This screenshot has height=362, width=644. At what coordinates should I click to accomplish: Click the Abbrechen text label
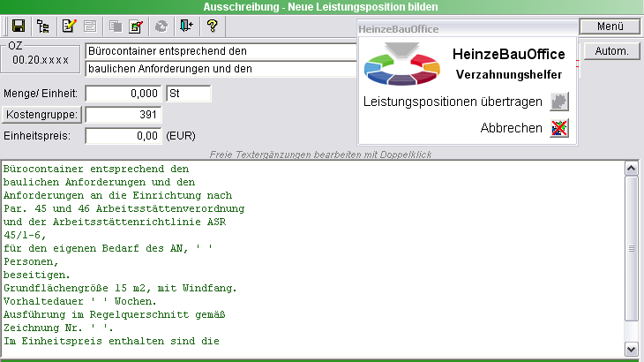[512, 128]
